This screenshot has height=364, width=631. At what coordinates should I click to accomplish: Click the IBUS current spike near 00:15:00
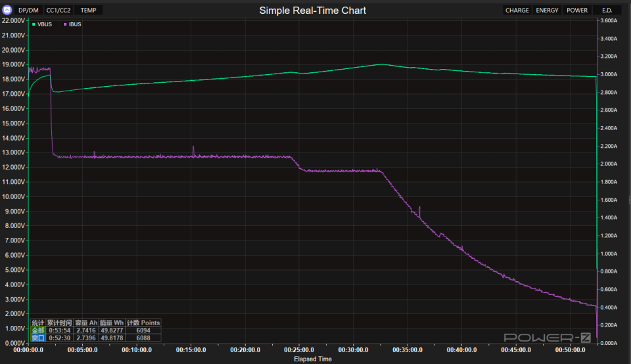click(x=193, y=150)
